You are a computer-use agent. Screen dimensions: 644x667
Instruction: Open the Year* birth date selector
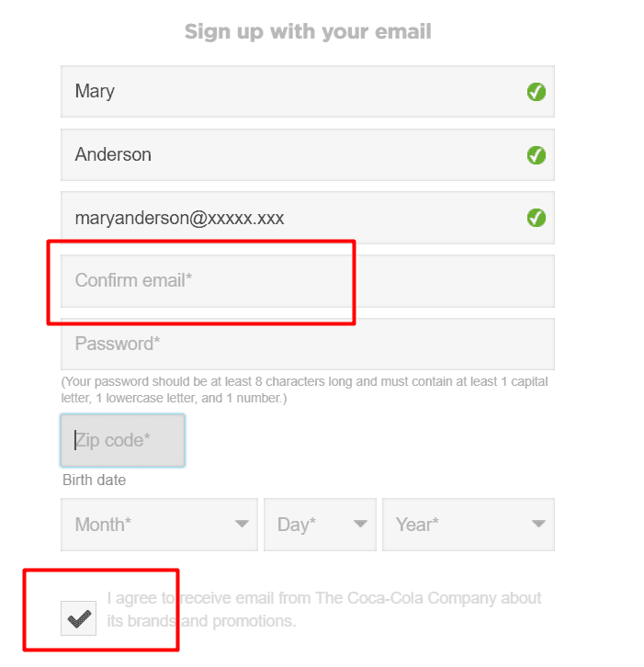point(468,525)
